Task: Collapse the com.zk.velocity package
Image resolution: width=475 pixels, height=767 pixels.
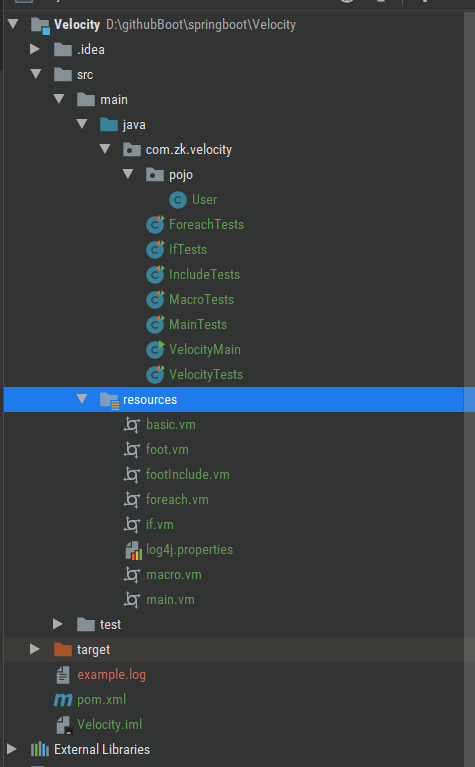Action: pos(105,149)
